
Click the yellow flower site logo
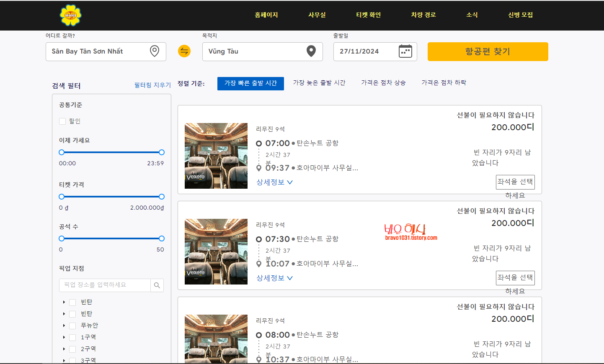tap(70, 15)
